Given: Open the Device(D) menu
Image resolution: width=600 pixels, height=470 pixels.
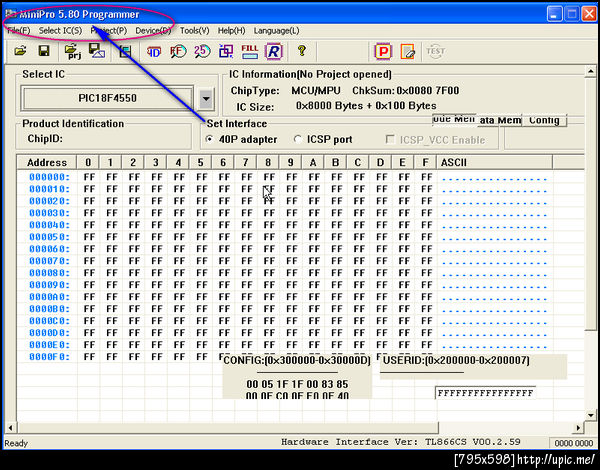Looking at the screenshot, I should pos(153,31).
